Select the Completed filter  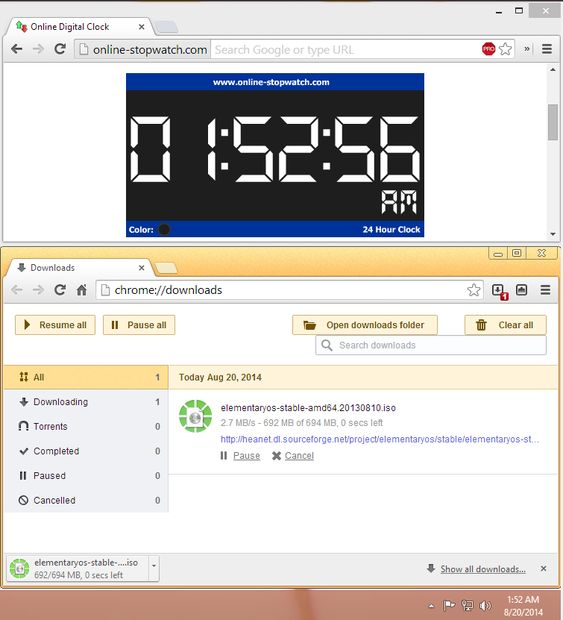click(86, 451)
